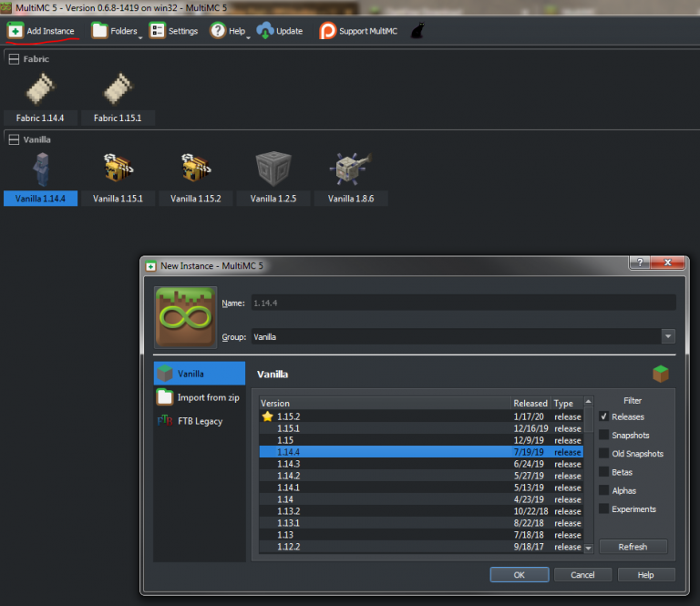The image size is (700, 606).
Task: Select version 1.13.1 row
Action: (421, 523)
